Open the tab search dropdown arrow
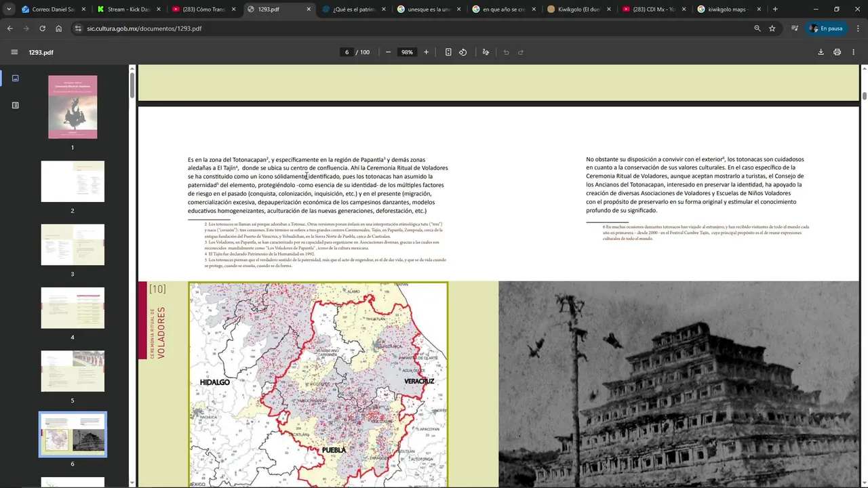Image resolution: width=868 pixels, height=488 pixels. coord(9,9)
